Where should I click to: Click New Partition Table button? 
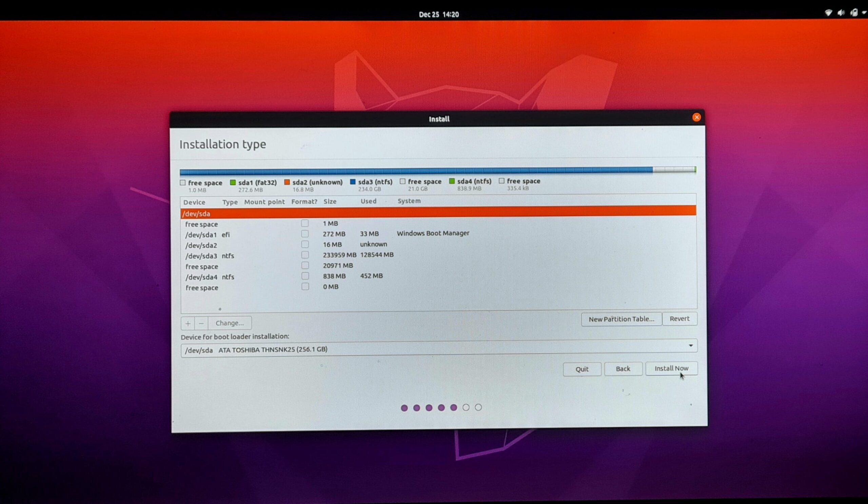[621, 319]
